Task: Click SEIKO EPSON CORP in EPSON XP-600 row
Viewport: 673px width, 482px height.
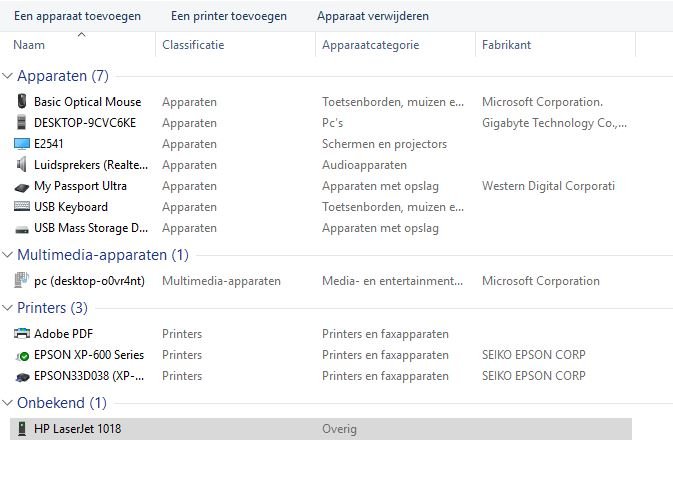Action: tap(534, 355)
